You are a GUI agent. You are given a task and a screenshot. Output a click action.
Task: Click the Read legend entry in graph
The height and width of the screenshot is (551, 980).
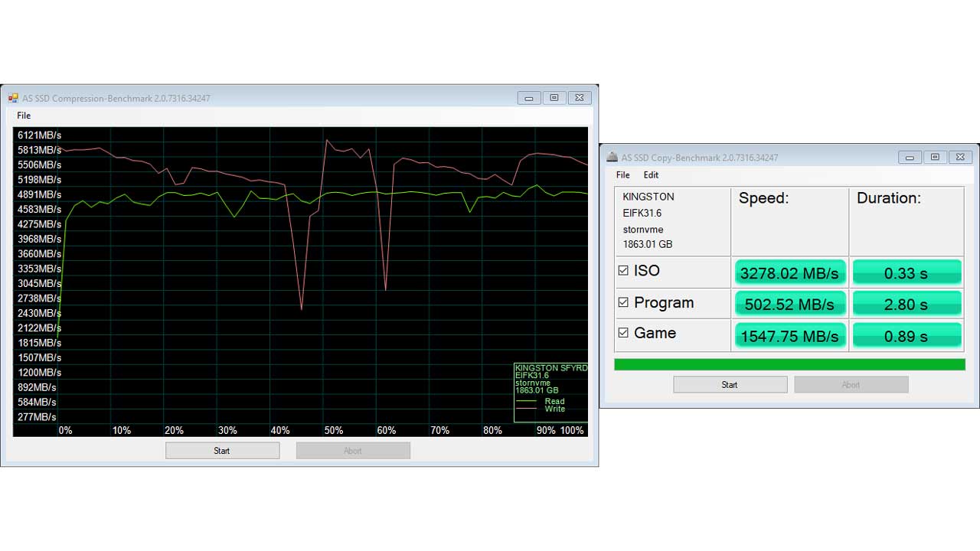541,401
